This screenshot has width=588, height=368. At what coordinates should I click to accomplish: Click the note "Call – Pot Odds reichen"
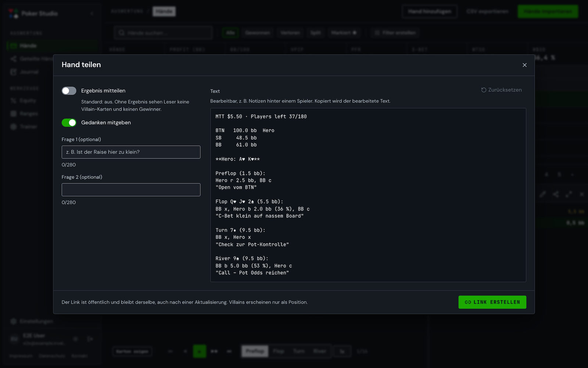(x=252, y=273)
